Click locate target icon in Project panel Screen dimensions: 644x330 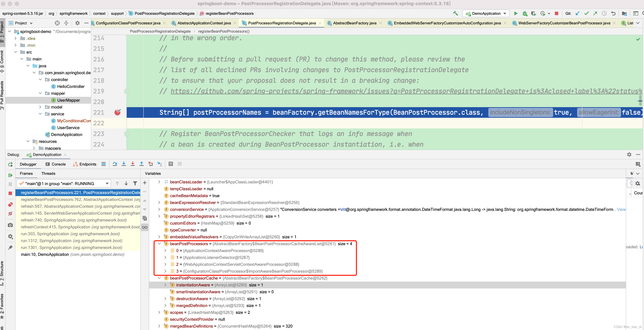point(57,23)
